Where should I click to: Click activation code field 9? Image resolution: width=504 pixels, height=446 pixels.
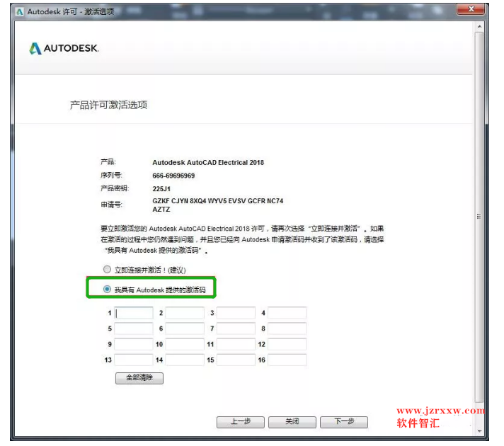click(134, 344)
